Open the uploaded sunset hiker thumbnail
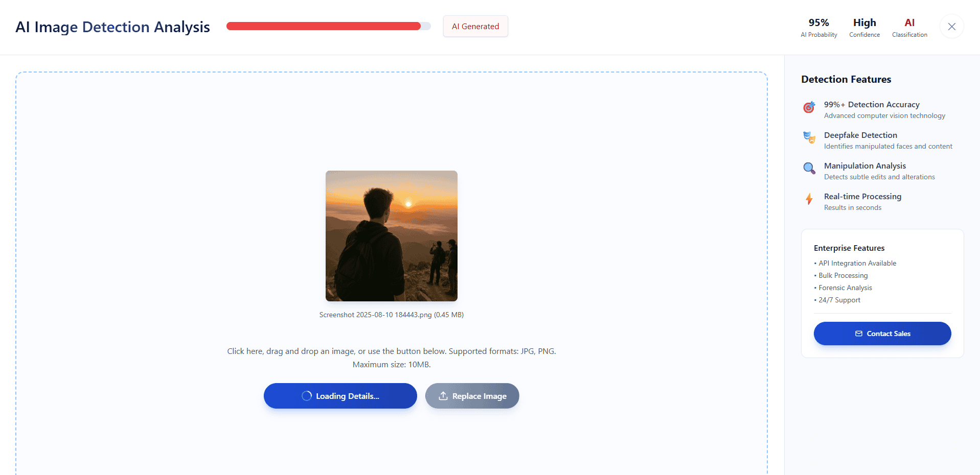Viewport: 980px width, 475px height. 392,236
